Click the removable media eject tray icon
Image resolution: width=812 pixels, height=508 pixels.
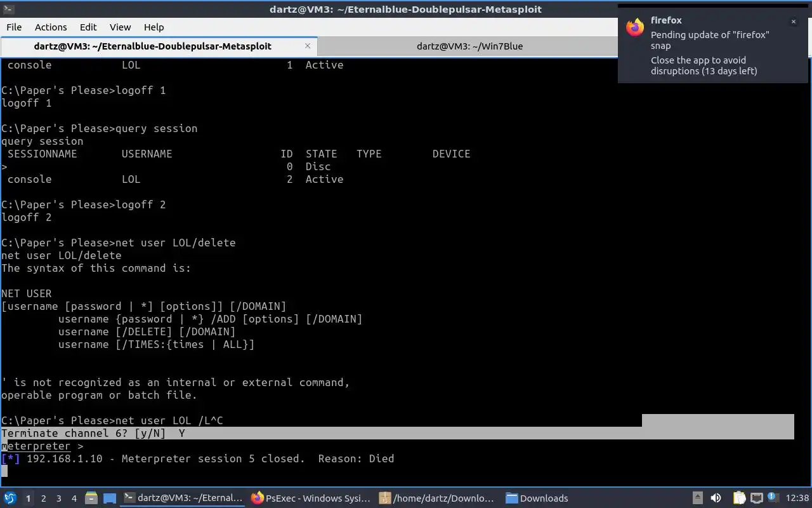tap(697, 498)
